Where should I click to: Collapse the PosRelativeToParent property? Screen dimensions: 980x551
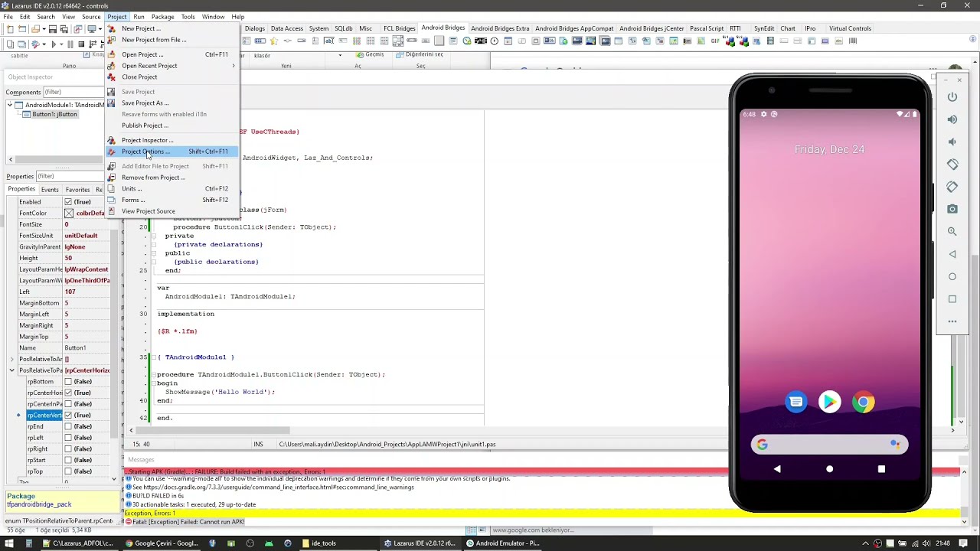pyautogui.click(x=11, y=370)
